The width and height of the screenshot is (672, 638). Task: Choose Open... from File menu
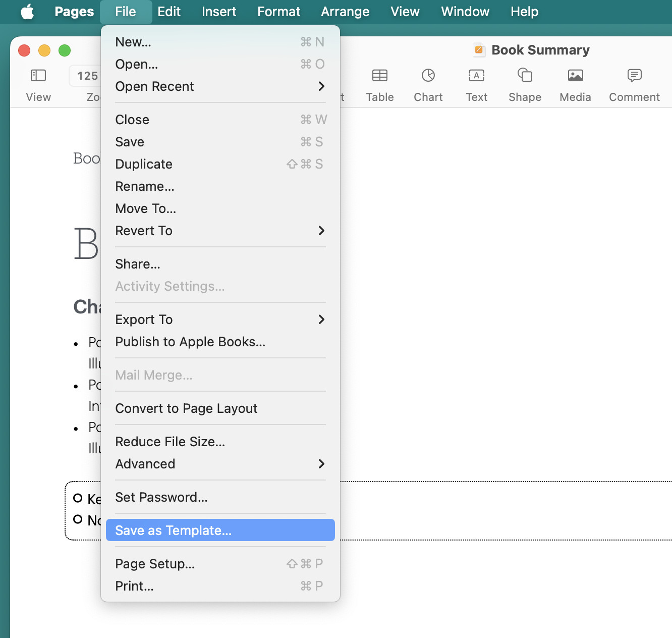(220, 64)
